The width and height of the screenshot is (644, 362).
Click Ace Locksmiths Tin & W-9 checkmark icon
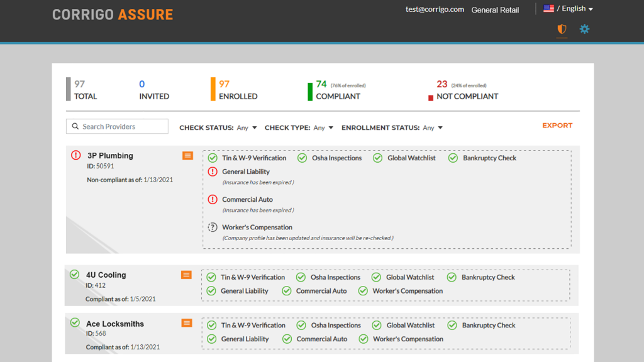211,326
